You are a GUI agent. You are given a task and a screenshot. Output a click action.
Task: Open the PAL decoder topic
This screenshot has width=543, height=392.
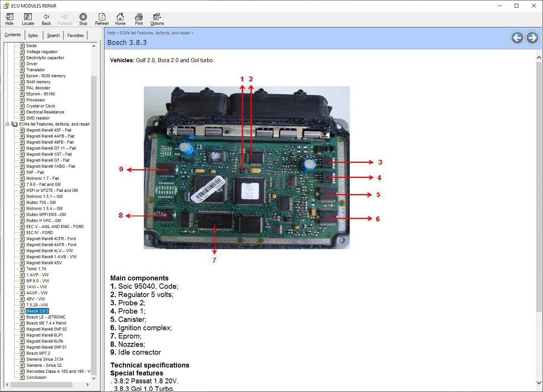click(x=38, y=88)
